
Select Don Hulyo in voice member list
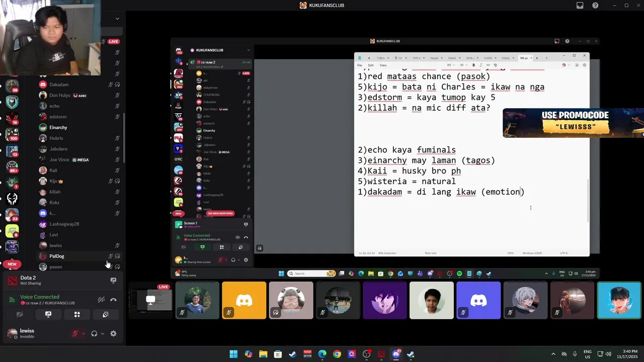[79, 95]
